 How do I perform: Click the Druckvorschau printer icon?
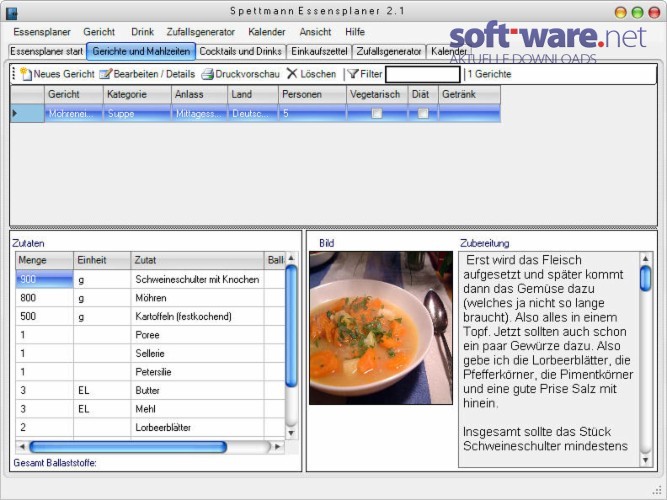click(207, 74)
